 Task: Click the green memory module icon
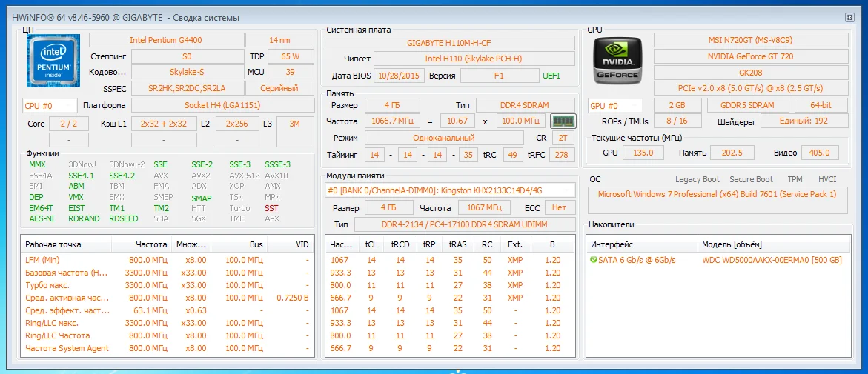[x=563, y=121]
